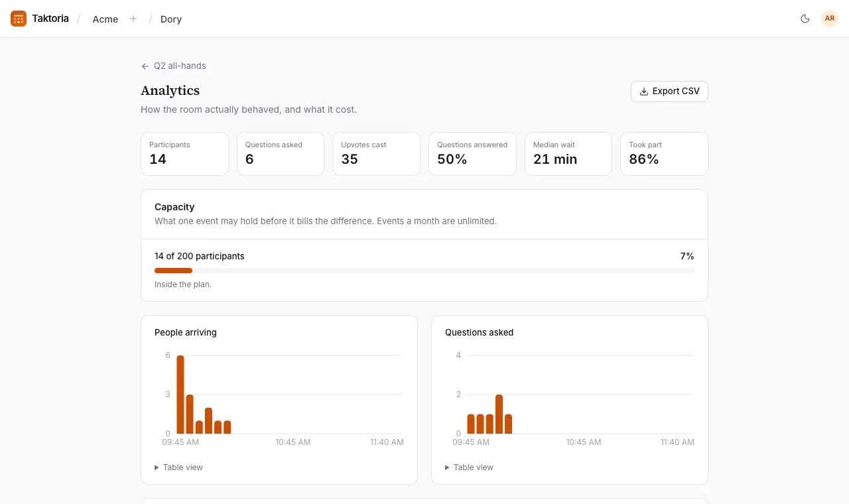Click the Capacity section heading
This screenshot has width=849, height=504.
click(174, 207)
